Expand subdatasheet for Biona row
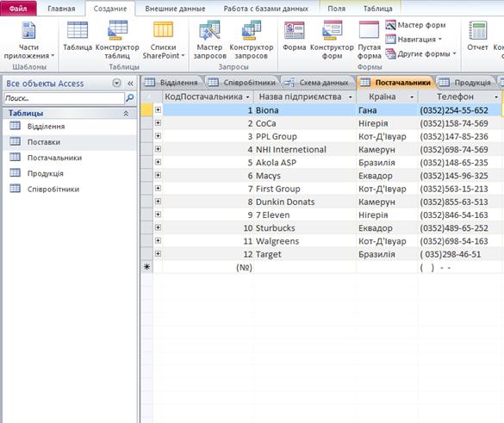Viewport: 504px width, 423px height. coord(158,109)
